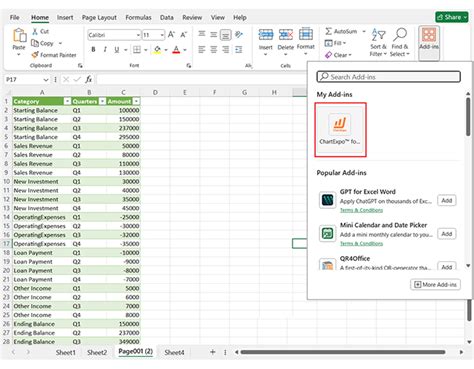The width and height of the screenshot is (474, 369).
Task: Click the Orientation text angle icon
Action: pos(239,34)
